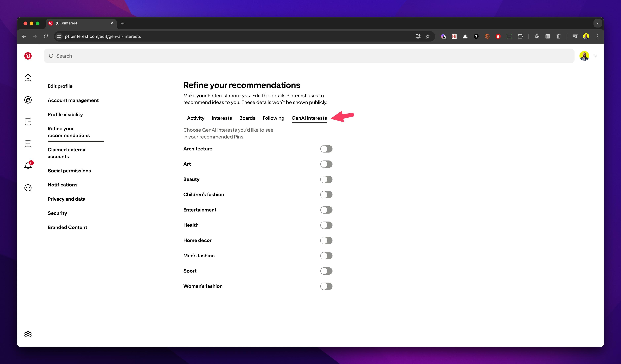Go to Account management settings
Image resolution: width=621 pixels, height=364 pixels.
pyautogui.click(x=73, y=100)
